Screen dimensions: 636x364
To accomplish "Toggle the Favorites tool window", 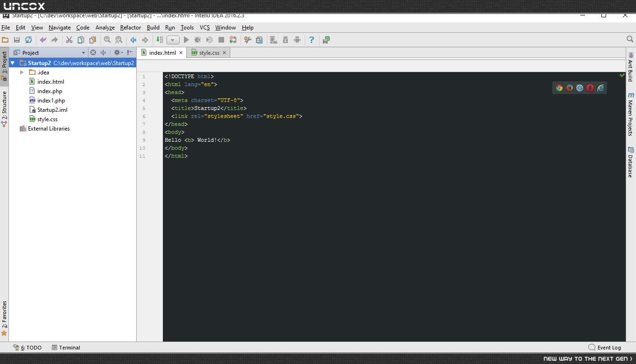I will [x=4, y=318].
